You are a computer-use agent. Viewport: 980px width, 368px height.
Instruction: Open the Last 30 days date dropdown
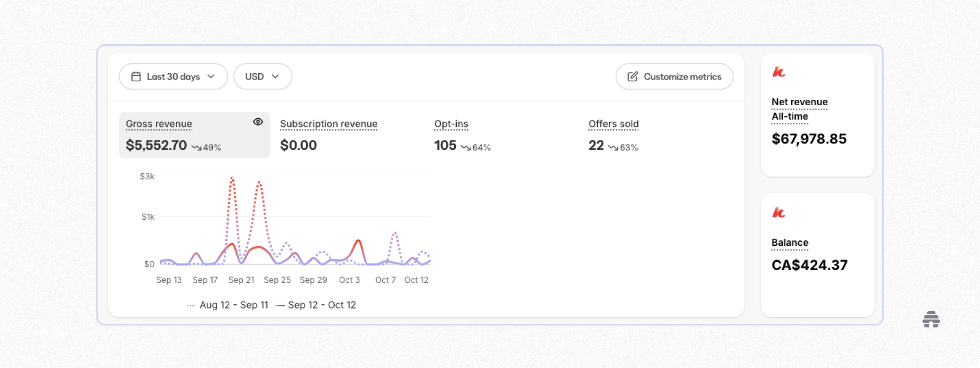point(173,77)
